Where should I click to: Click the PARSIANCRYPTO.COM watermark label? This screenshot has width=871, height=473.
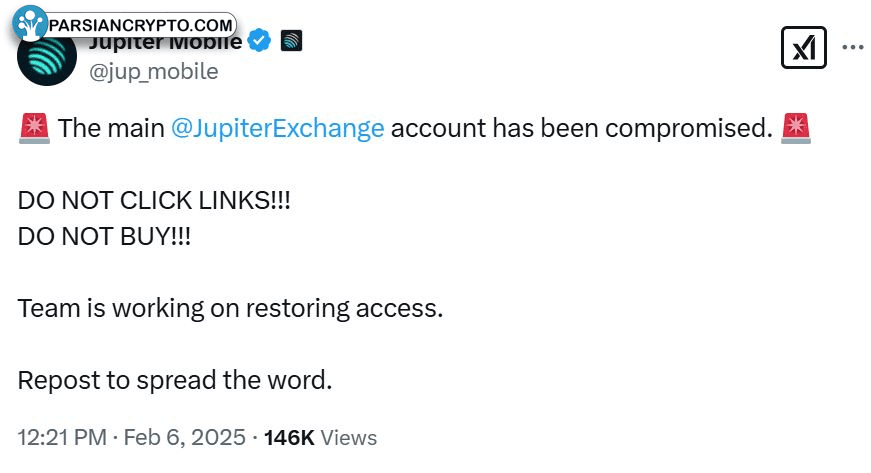141,25
